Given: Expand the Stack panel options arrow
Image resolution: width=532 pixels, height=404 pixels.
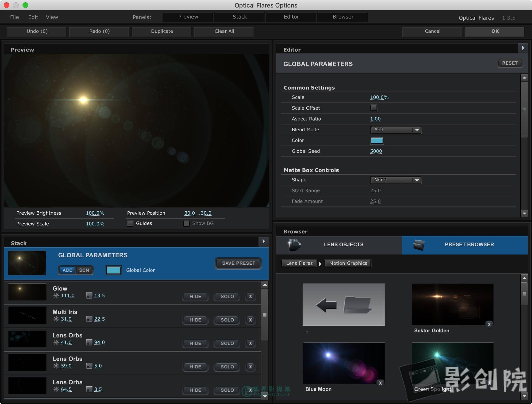Looking at the screenshot, I should click(263, 242).
